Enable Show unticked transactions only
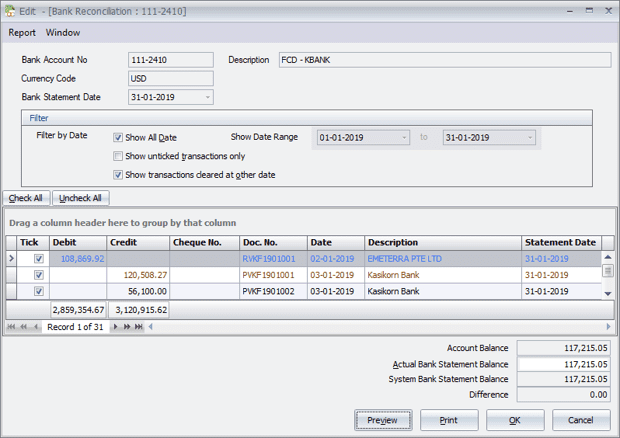This screenshot has width=620, height=438. 118,156
